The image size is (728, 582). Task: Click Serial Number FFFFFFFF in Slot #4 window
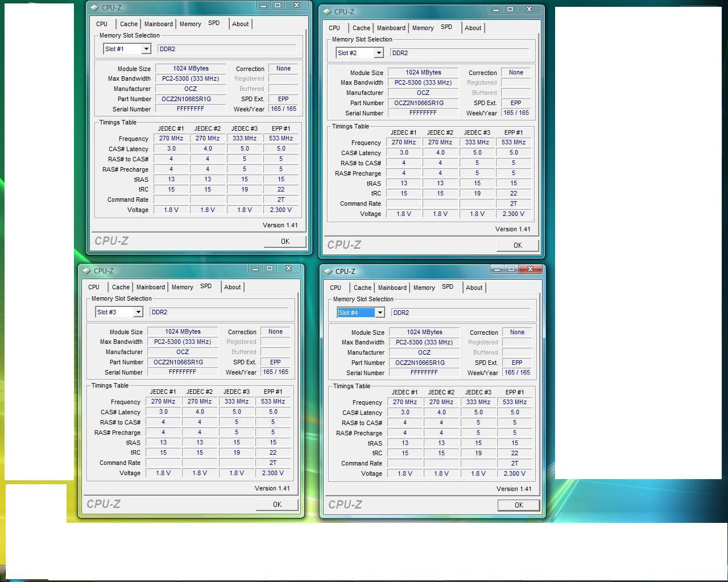coord(424,373)
